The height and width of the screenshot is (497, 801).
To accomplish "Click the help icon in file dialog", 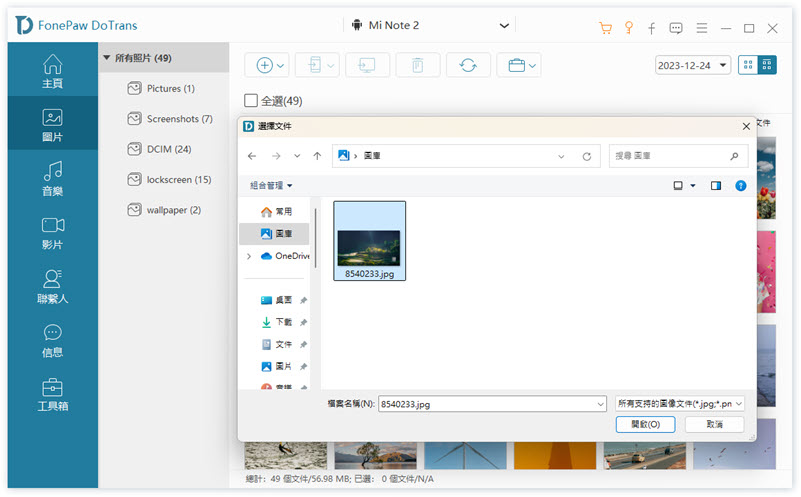I will pyautogui.click(x=741, y=185).
